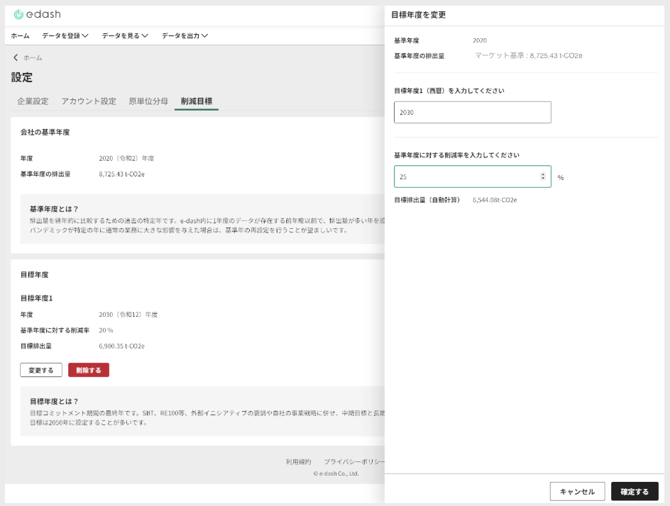Confirm with the 確定する button
This screenshot has width=670, height=506.
tap(634, 491)
